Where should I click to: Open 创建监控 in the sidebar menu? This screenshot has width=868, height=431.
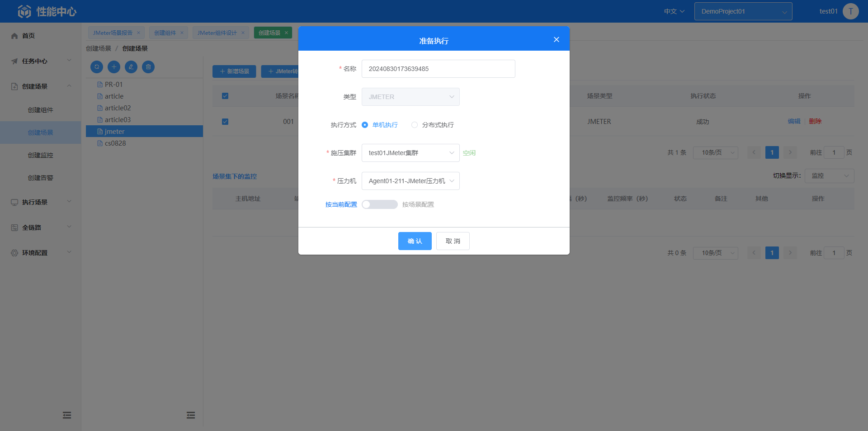(x=41, y=155)
